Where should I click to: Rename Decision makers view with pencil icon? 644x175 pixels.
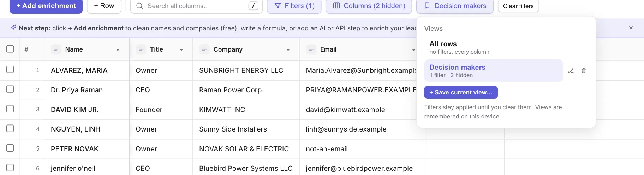[571, 71]
